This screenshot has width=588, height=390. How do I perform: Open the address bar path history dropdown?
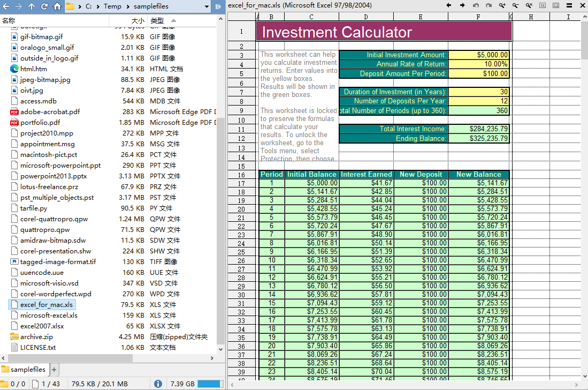(x=206, y=6)
